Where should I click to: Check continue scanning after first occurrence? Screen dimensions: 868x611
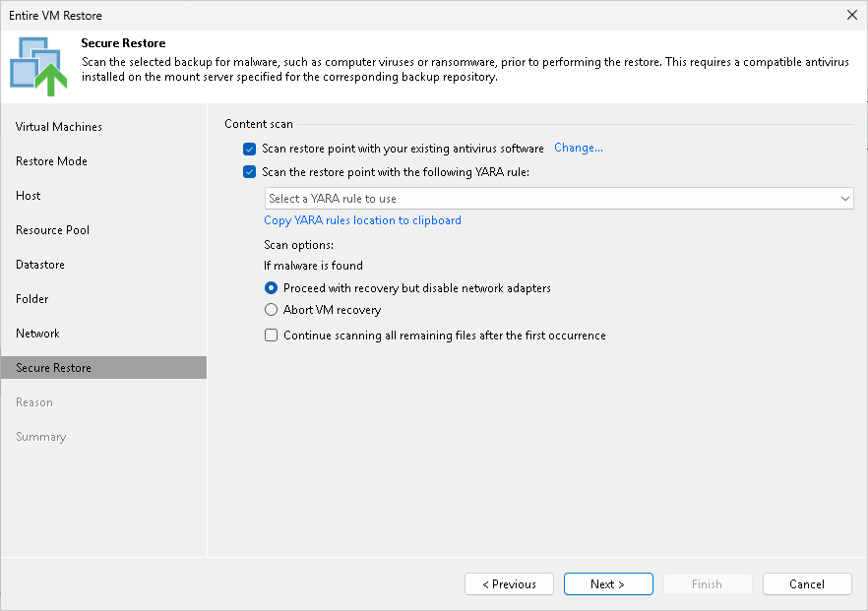click(x=271, y=336)
